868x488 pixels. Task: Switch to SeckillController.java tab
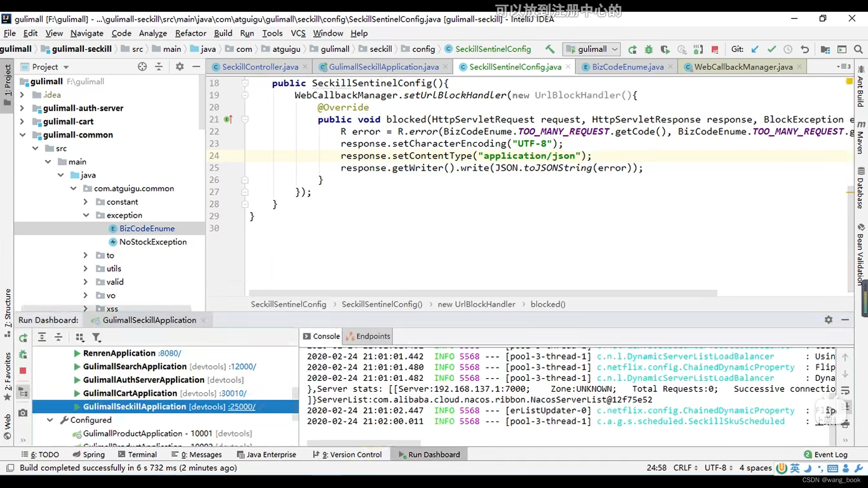pos(260,67)
